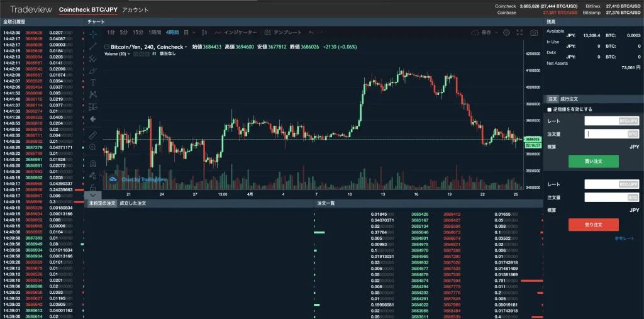This screenshot has height=319, width=644.
Task: Click the undo arrow in chart toolbar
Action: tap(311, 33)
